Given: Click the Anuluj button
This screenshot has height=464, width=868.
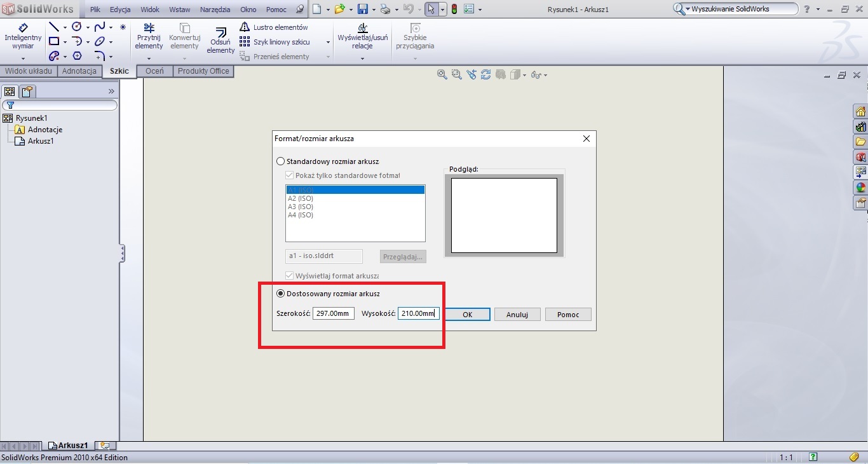Looking at the screenshot, I should point(517,314).
